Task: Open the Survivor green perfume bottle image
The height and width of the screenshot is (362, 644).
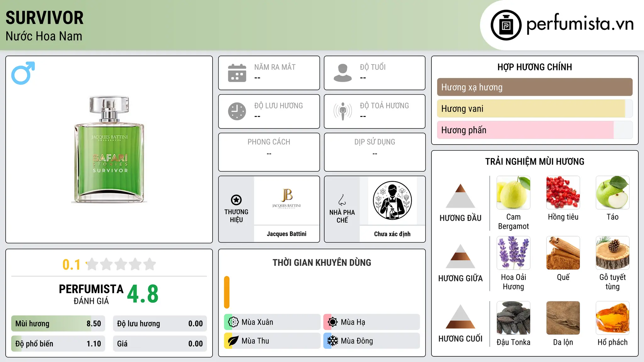Action: (x=109, y=150)
